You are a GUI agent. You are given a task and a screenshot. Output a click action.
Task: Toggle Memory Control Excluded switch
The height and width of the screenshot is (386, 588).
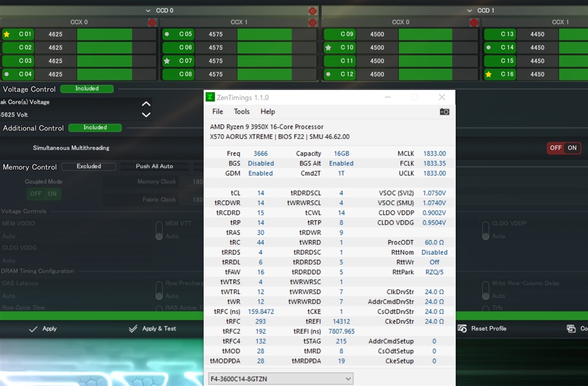[89, 166]
